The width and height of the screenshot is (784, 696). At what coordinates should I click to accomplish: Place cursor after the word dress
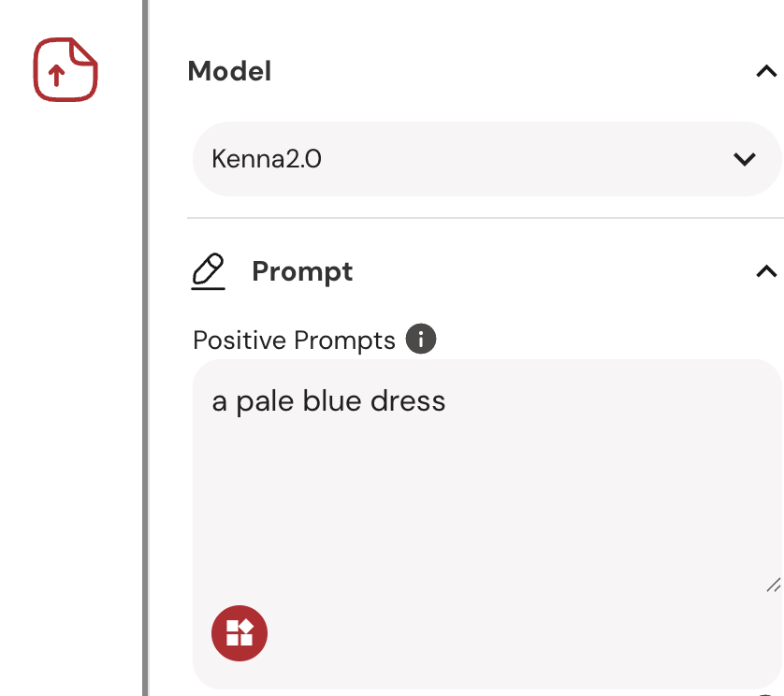[x=446, y=401]
